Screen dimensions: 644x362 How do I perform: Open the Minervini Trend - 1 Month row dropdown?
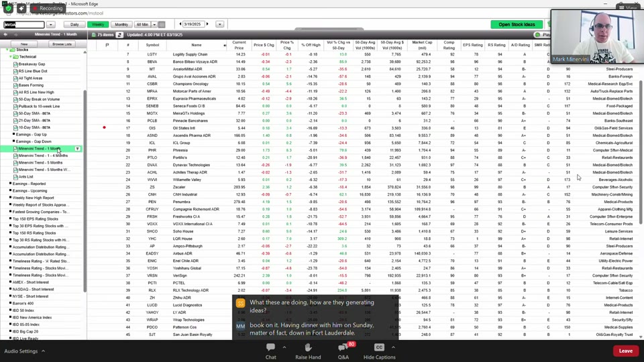click(x=77, y=149)
